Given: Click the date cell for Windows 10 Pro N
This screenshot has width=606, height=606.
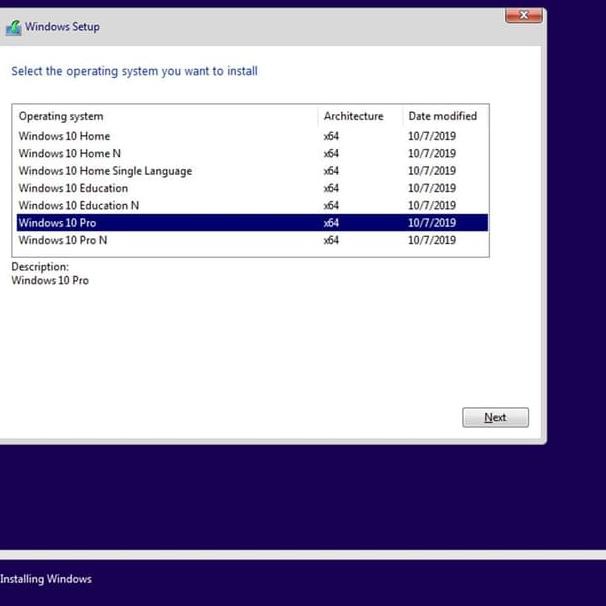Looking at the screenshot, I should (432, 240).
